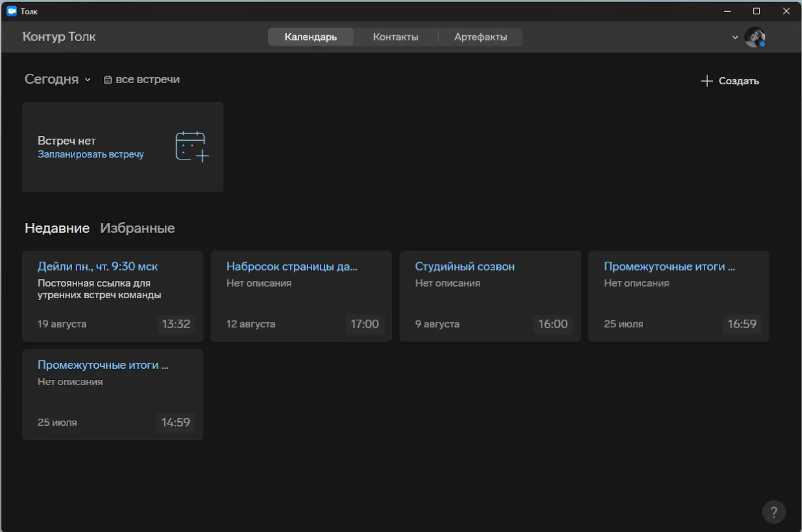The width and height of the screenshot is (802, 532).
Task: Select the Календарь tab
Action: pos(310,37)
